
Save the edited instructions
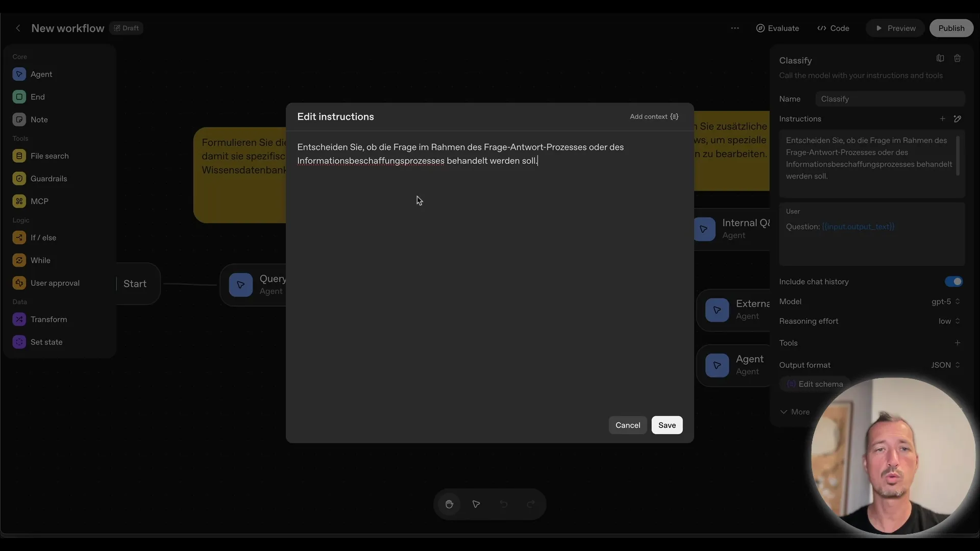point(667,425)
